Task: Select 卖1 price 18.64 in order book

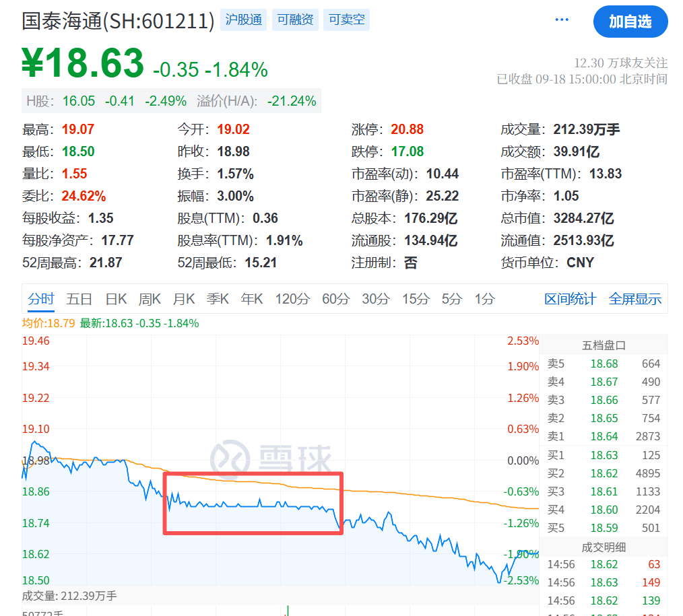Action: coord(604,436)
